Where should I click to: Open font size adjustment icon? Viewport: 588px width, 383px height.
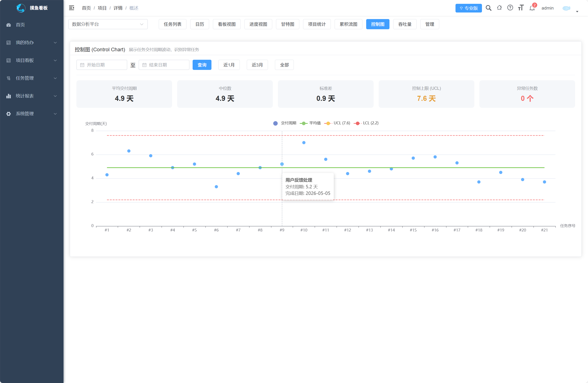[521, 8]
